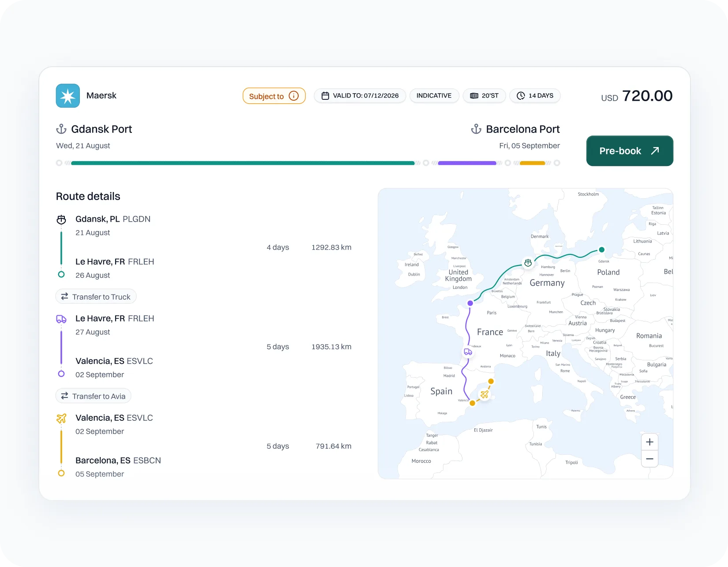The height and width of the screenshot is (567, 728).
Task: Click the Maersk star logo
Action: tap(68, 96)
